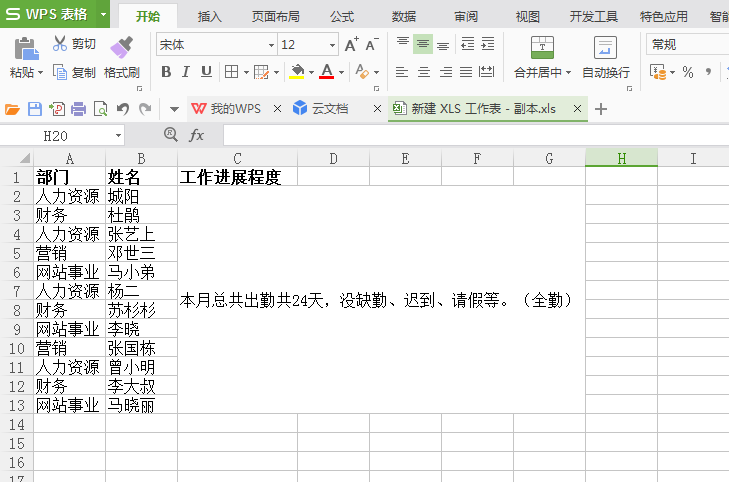Expand the quick access toolbar dropdown
The height and width of the screenshot is (482, 729).
[x=174, y=110]
